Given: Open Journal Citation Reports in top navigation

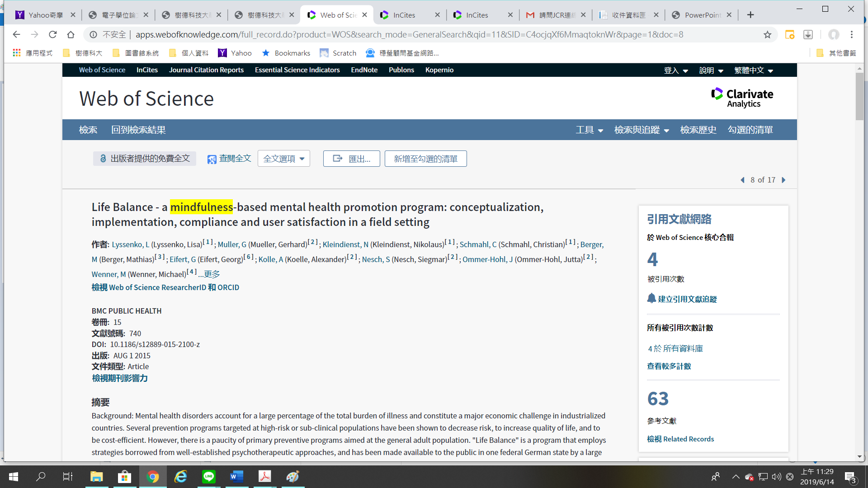Looking at the screenshot, I should [206, 70].
